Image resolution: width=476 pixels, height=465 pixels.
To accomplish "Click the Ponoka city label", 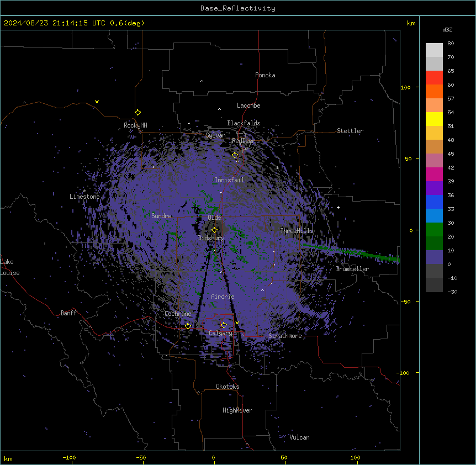I will 265,75.
